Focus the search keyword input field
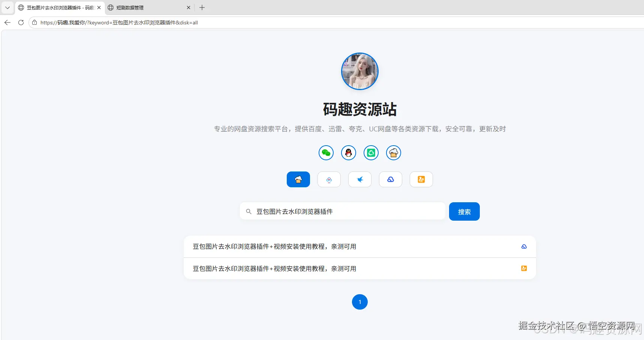 point(343,211)
